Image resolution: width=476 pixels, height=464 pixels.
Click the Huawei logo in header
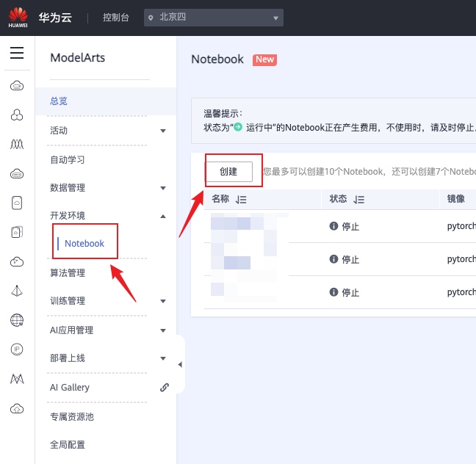point(18,17)
